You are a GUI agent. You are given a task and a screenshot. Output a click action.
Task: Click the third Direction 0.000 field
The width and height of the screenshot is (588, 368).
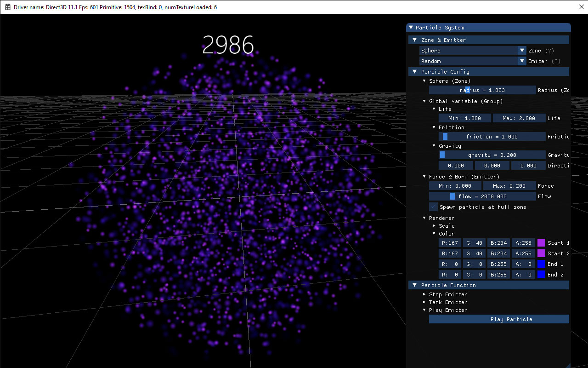[x=528, y=166]
